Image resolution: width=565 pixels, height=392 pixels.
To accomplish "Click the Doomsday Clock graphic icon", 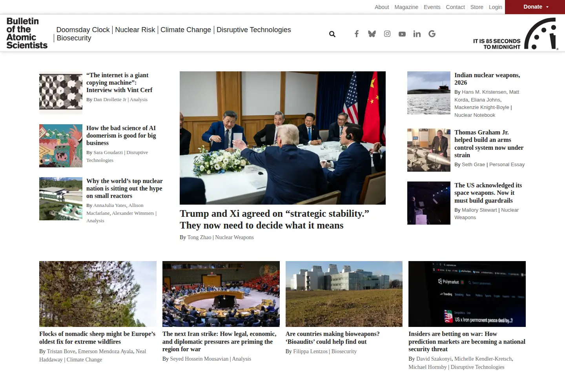I will [541, 34].
